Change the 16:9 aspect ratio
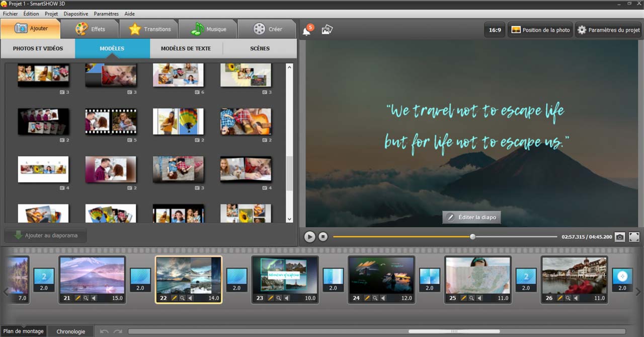Viewport: 644px width, 337px height. [x=495, y=30]
